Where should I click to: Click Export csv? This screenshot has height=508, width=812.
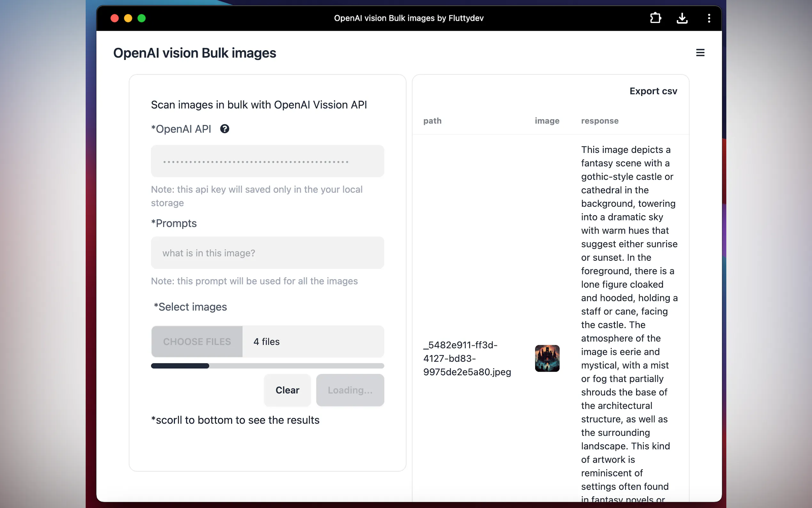[x=653, y=91]
